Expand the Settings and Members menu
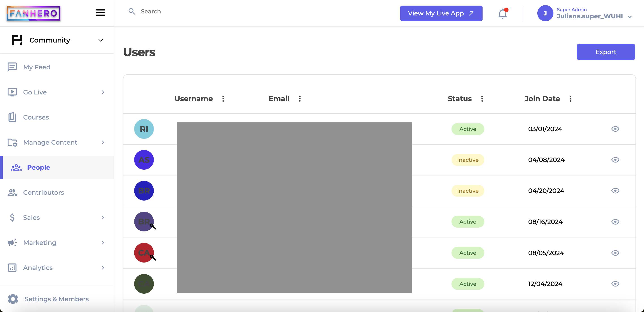Viewport: 644px width, 312px height. 56,299
